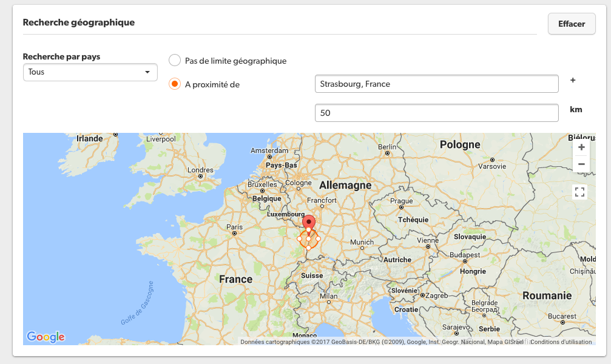This screenshot has width=611, height=364.
Task: Click the map zoom in plus button
Action: click(581, 147)
